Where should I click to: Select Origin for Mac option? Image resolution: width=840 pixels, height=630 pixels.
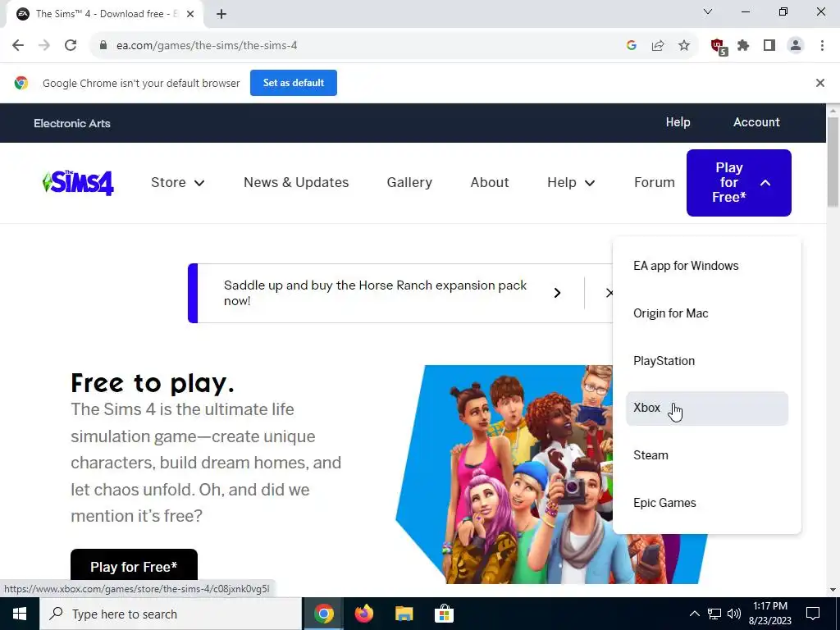(x=707, y=313)
